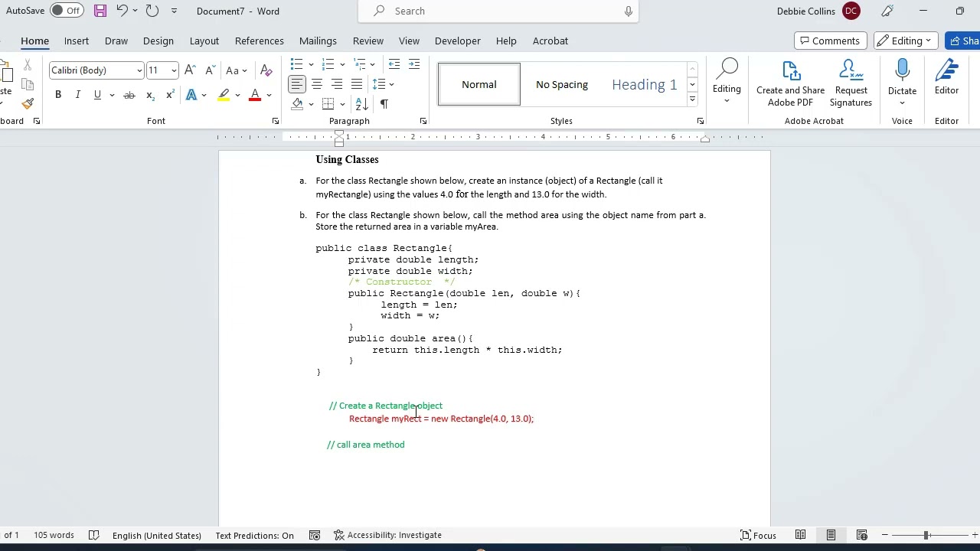Apply the Normal style
The height and width of the screenshot is (551, 980).
tap(479, 84)
